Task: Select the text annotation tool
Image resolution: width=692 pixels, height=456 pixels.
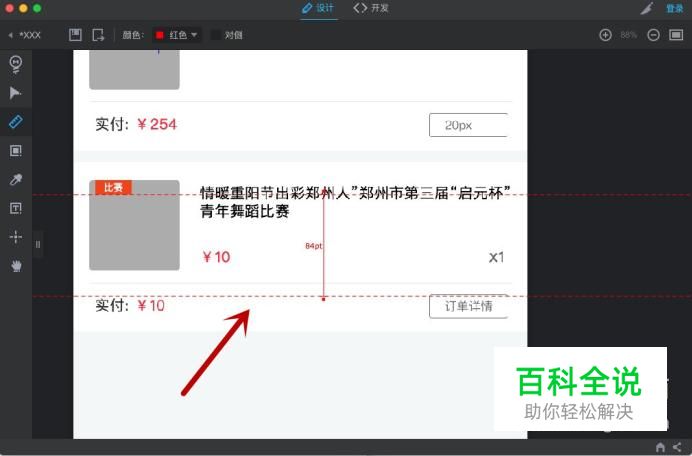Action: (16, 208)
